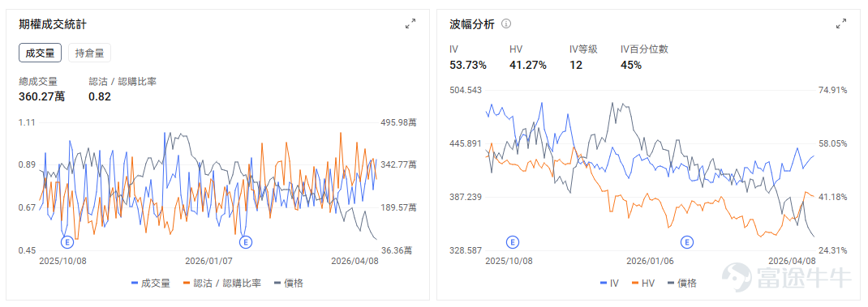Click the 2026/04/08 label under volatility chart
The height and width of the screenshot is (307, 868).
pyautogui.click(x=793, y=261)
